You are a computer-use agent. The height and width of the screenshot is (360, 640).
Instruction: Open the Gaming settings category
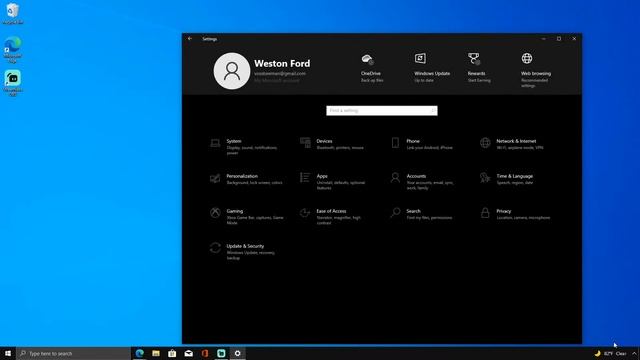246,217
